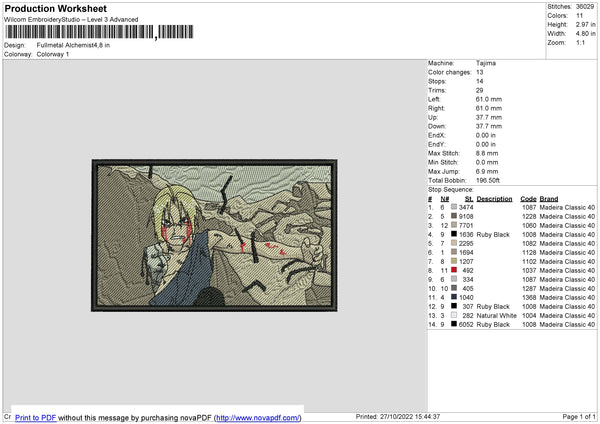Click the height value '2.97 in'
Viewport: 600px width, 424px height.
click(x=585, y=24)
